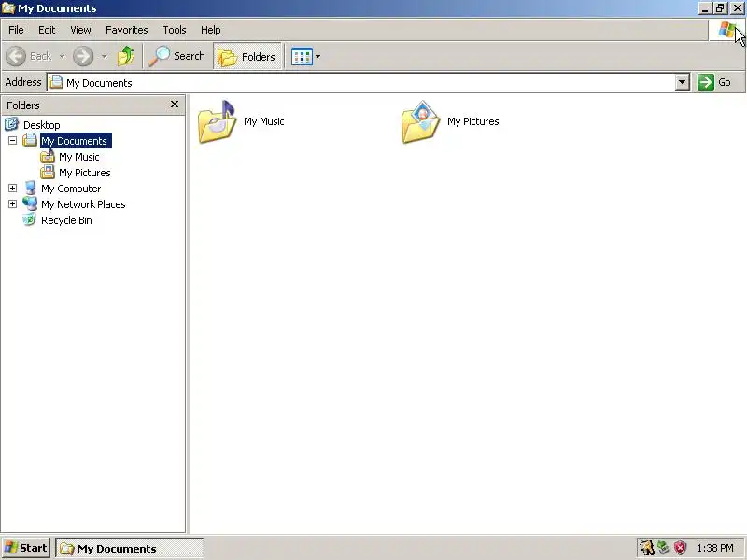Select Recycle Bin in the tree

pyautogui.click(x=66, y=220)
